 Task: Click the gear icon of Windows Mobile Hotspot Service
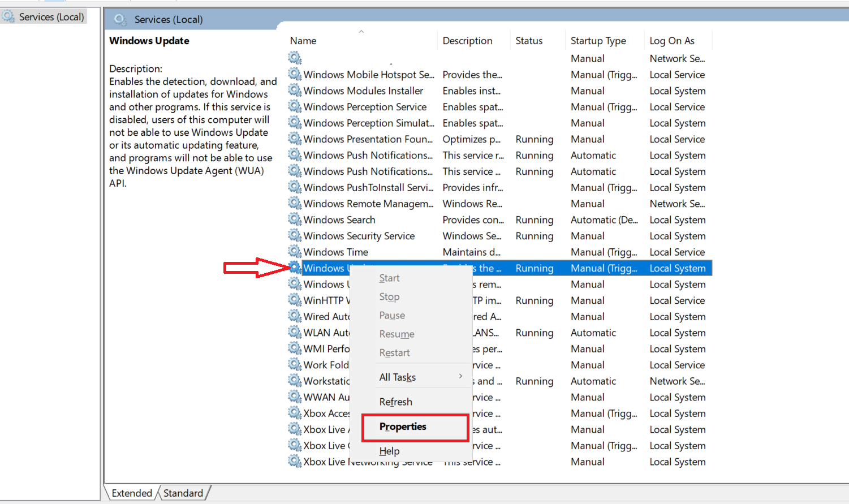pyautogui.click(x=295, y=74)
